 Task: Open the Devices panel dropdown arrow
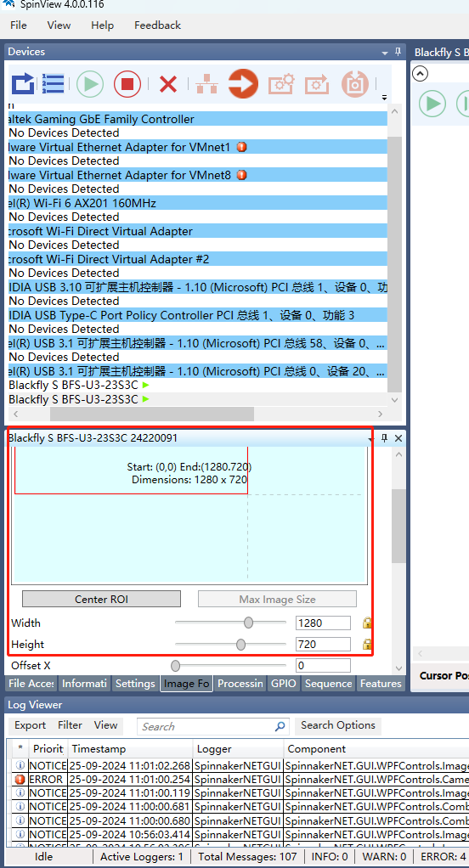click(385, 54)
